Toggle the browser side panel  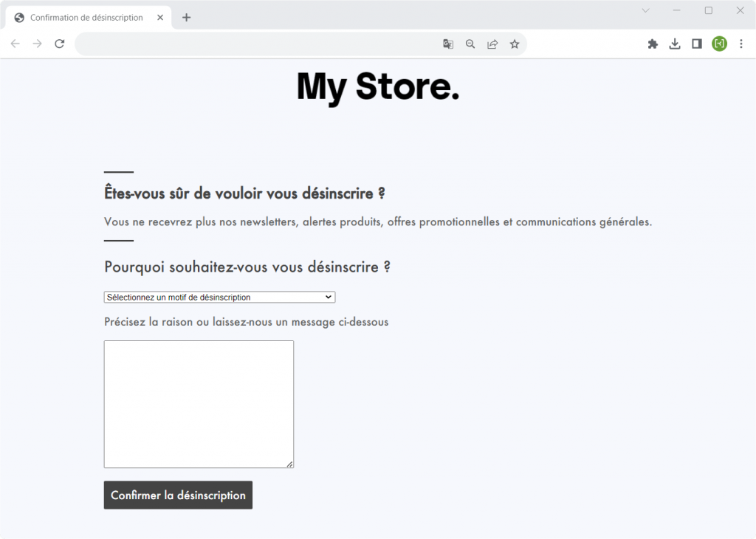(697, 44)
